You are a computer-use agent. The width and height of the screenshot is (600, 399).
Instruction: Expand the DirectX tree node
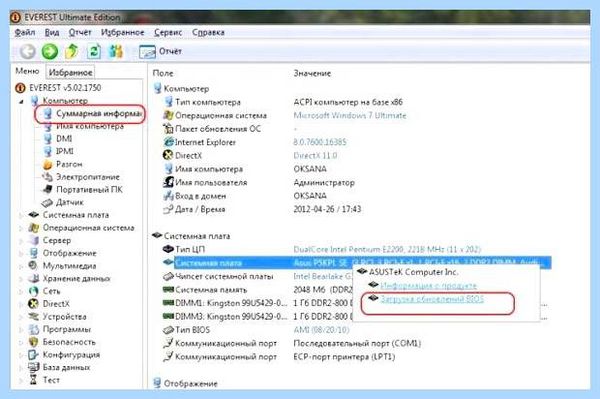click(x=21, y=304)
